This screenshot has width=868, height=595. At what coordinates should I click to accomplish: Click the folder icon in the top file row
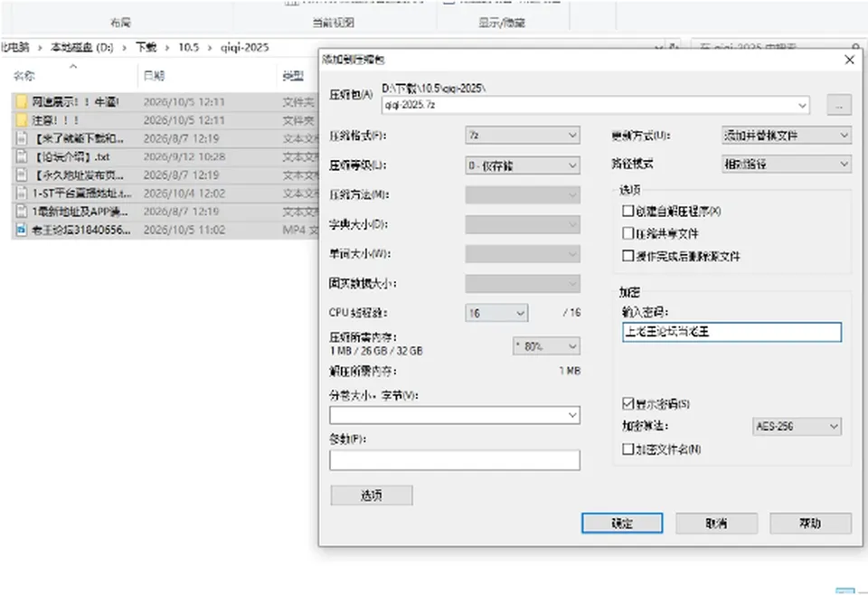click(22, 102)
